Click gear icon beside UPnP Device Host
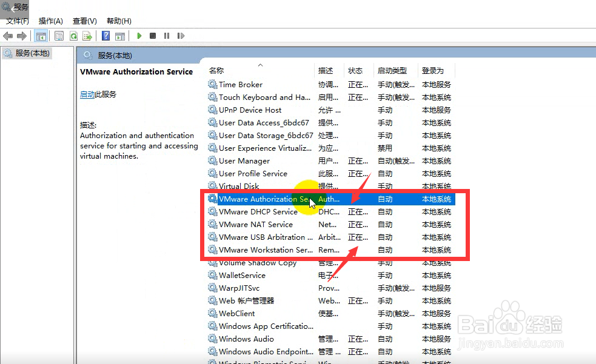This screenshot has width=596, height=364. point(212,110)
